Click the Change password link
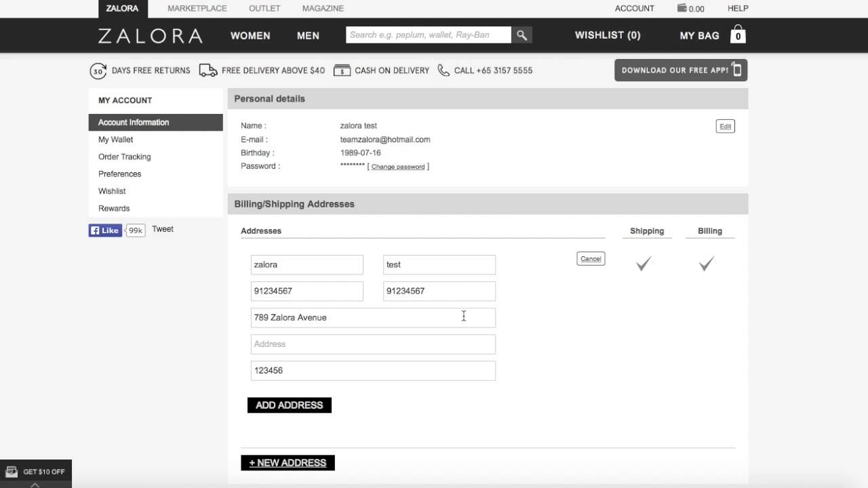This screenshot has height=488, width=868. tap(398, 167)
